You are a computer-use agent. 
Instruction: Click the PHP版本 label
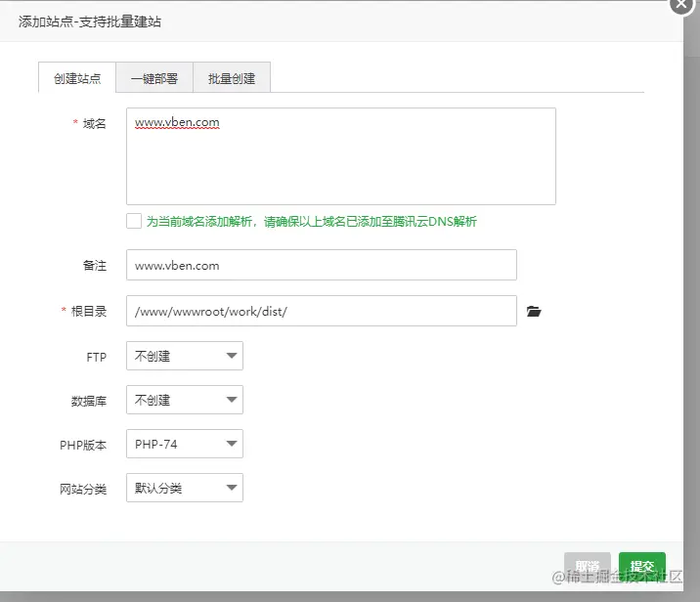coord(83,445)
